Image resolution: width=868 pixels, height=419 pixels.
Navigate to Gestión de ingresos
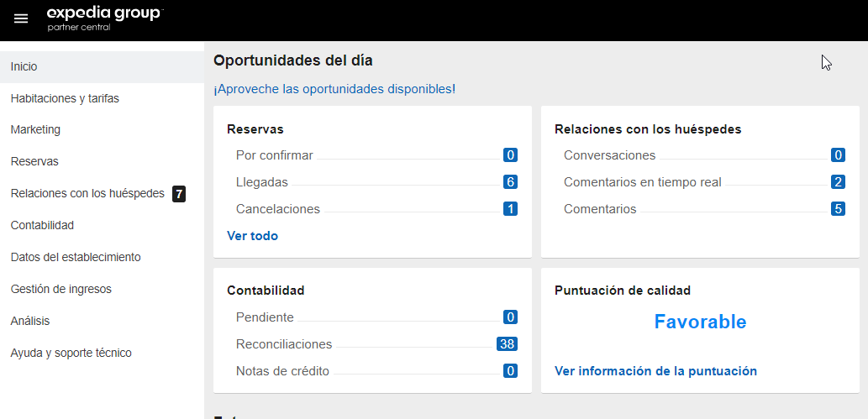61,289
